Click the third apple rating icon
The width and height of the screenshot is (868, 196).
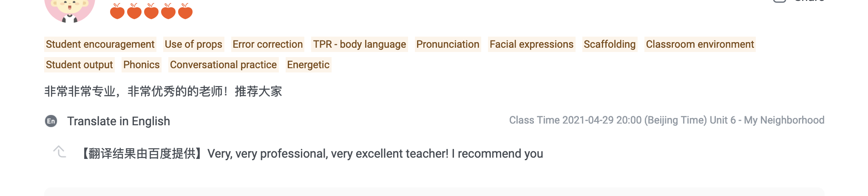tap(151, 12)
